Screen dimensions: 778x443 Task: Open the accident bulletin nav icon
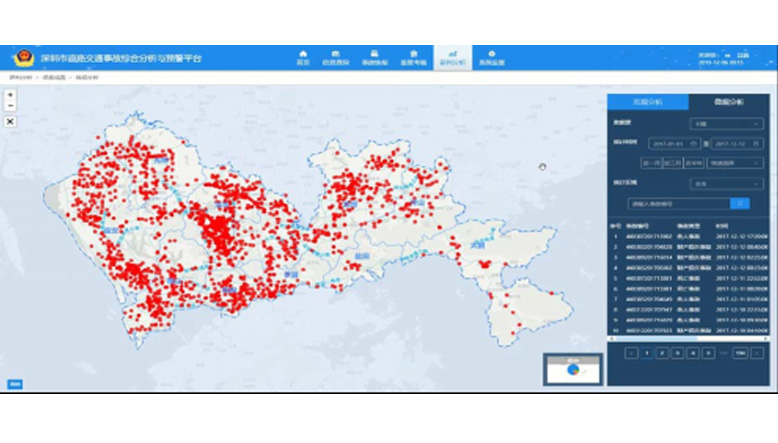click(x=373, y=57)
